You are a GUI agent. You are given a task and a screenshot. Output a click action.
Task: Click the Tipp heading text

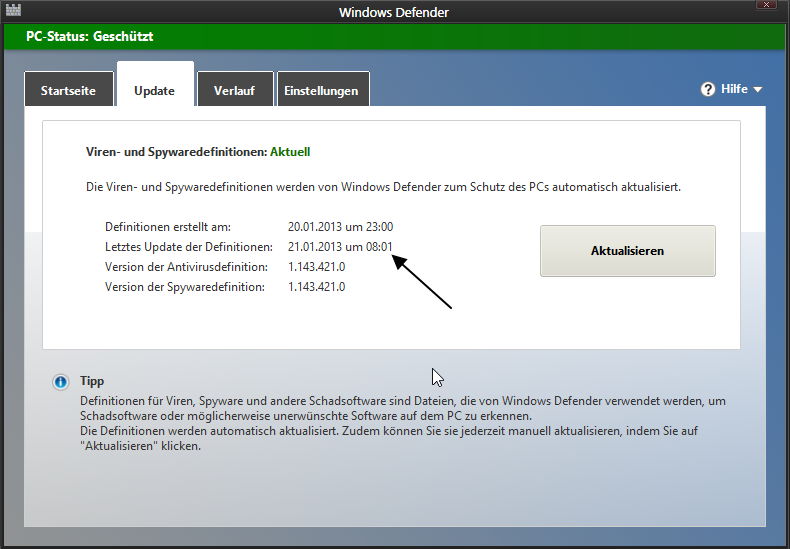click(x=92, y=381)
